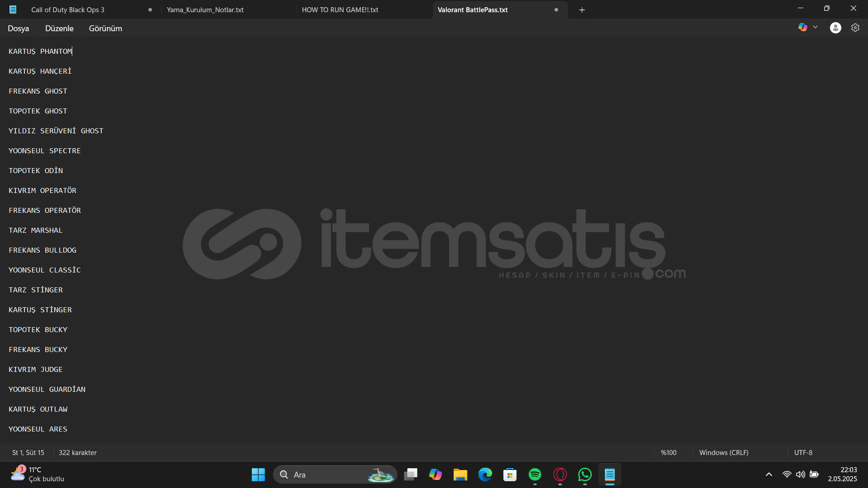Open volume control in system tray
This screenshot has width=868, height=488.
pyautogui.click(x=800, y=474)
